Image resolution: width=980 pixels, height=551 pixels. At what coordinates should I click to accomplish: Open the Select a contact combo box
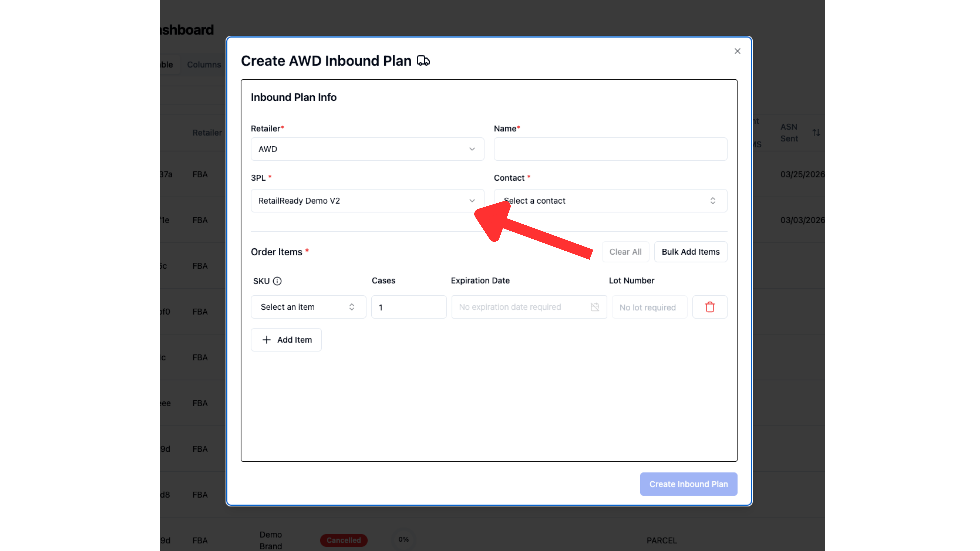pyautogui.click(x=610, y=201)
